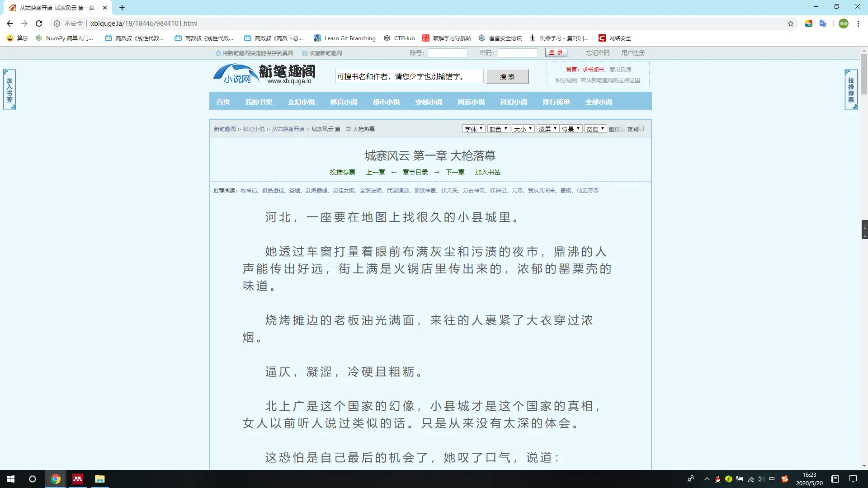Switch to the 科幻小说 category tab

(x=514, y=102)
